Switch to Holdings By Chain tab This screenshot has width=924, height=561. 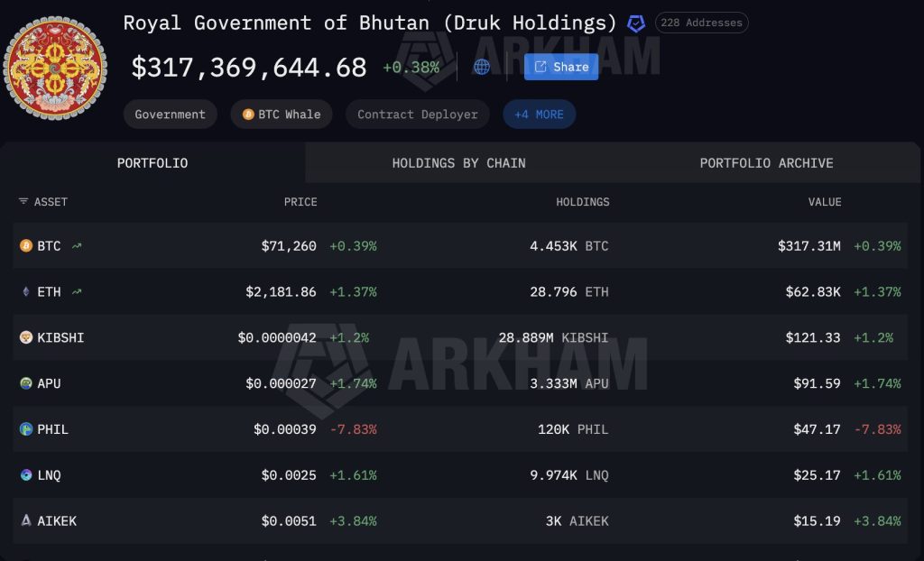coord(458,163)
